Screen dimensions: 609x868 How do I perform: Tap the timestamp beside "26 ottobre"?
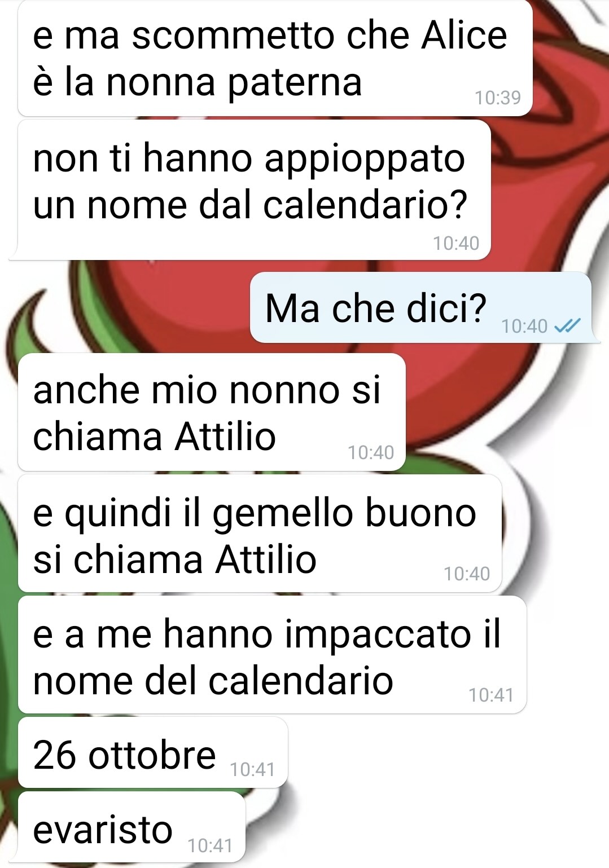coord(252,769)
